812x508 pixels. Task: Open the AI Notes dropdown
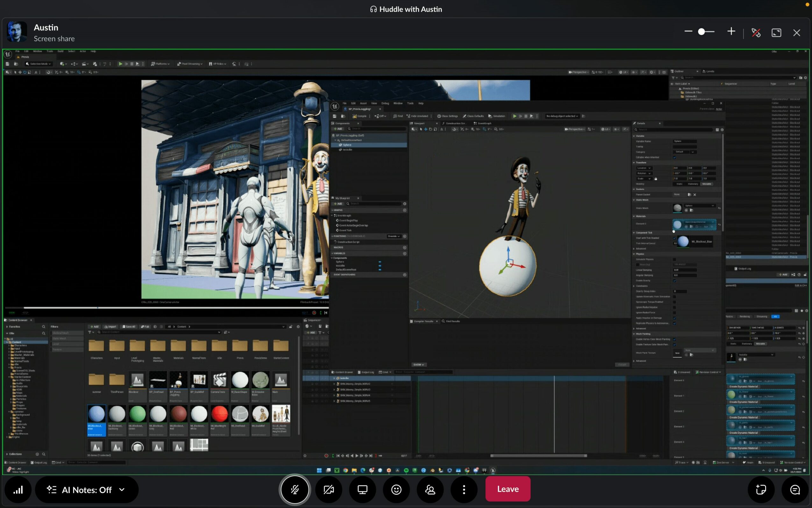tap(122, 490)
